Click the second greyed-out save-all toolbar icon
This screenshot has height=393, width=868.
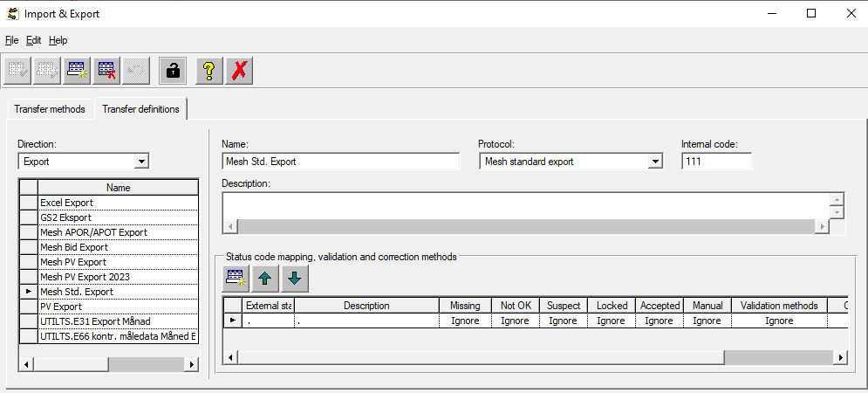[47, 71]
